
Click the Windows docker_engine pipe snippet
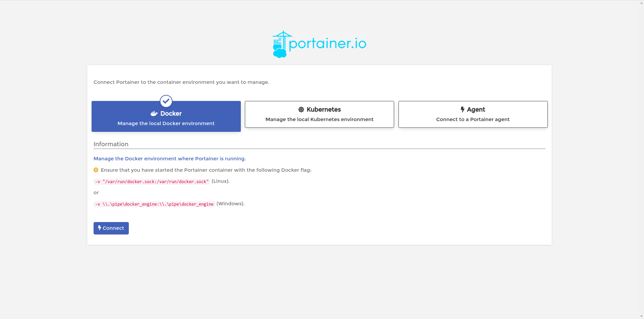click(x=154, y=204)
